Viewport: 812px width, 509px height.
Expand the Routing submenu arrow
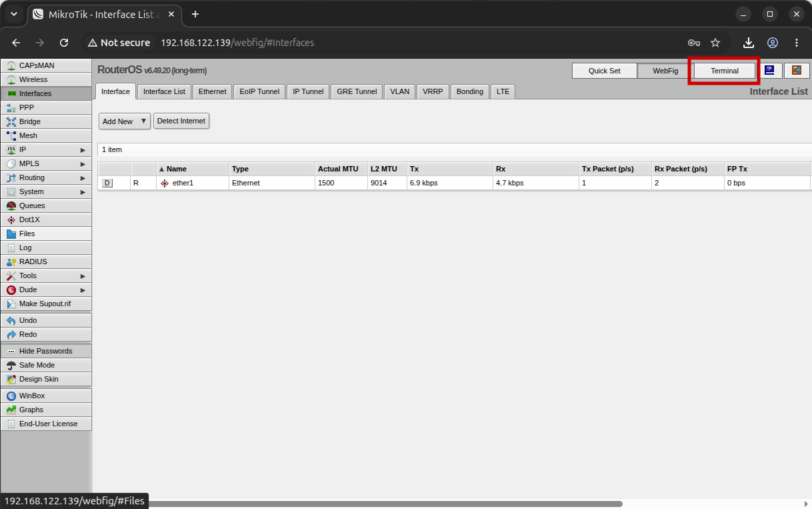[83, 177]
